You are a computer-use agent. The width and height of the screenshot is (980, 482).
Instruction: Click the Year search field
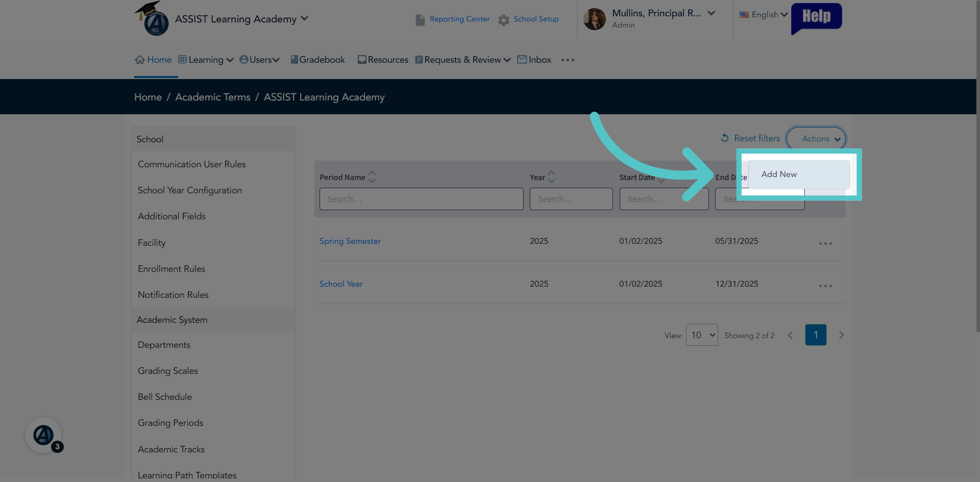point(571,199)
